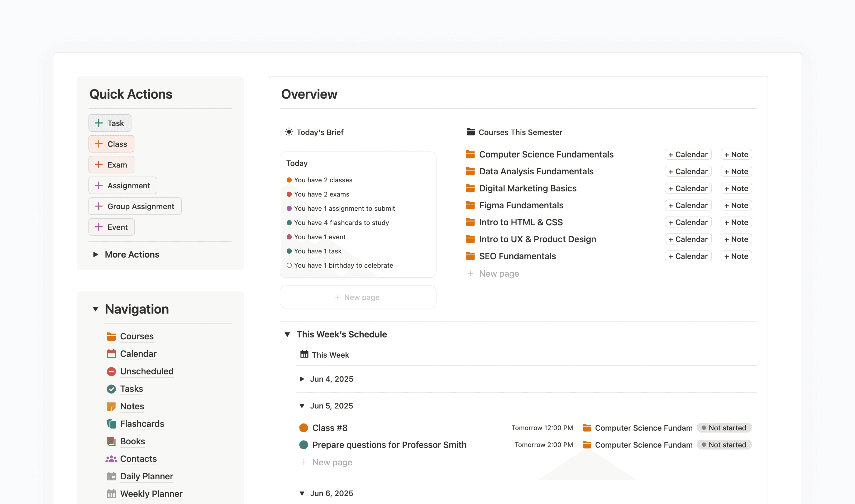Click the Courses folder icon in Navigation
Screen dimensions: 855x504
click(111, 336)
